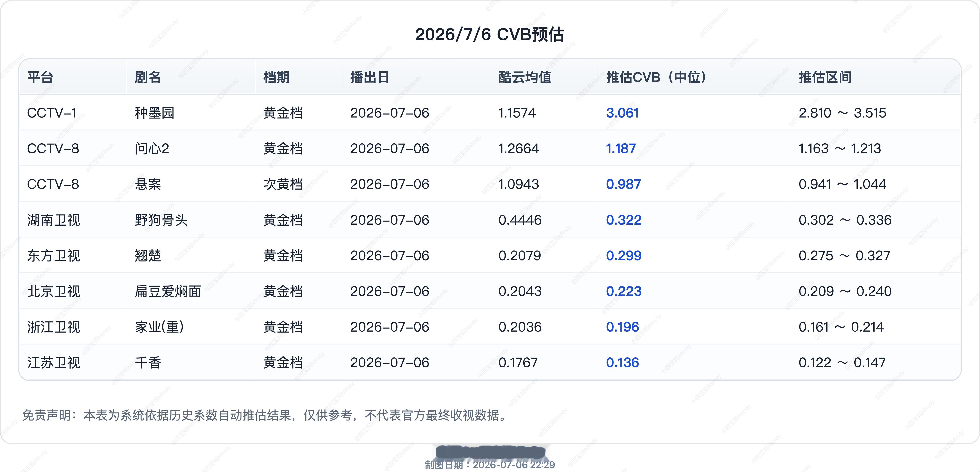Click the '制图日期' timestamp line

(490, 465)
